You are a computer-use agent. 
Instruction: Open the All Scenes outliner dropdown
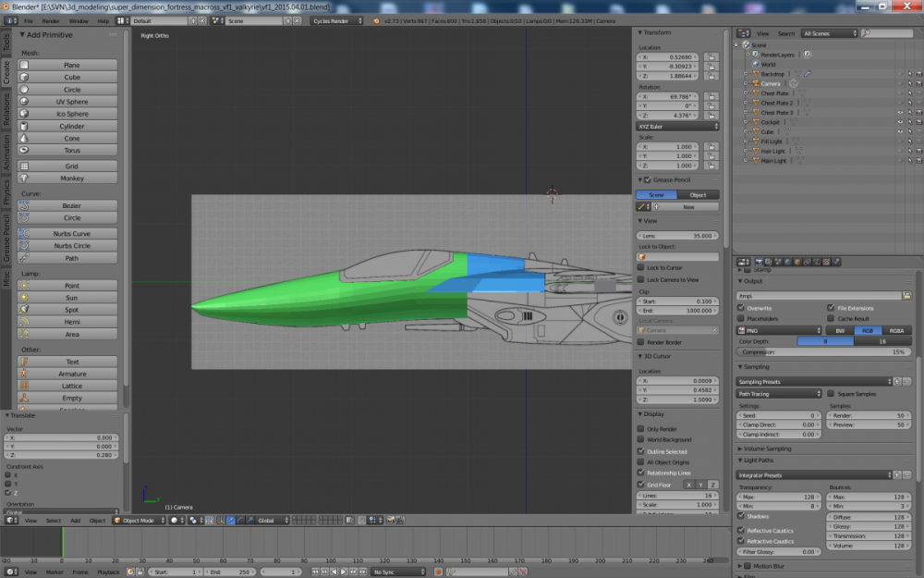pyautogui.click(x=830, y=33)
